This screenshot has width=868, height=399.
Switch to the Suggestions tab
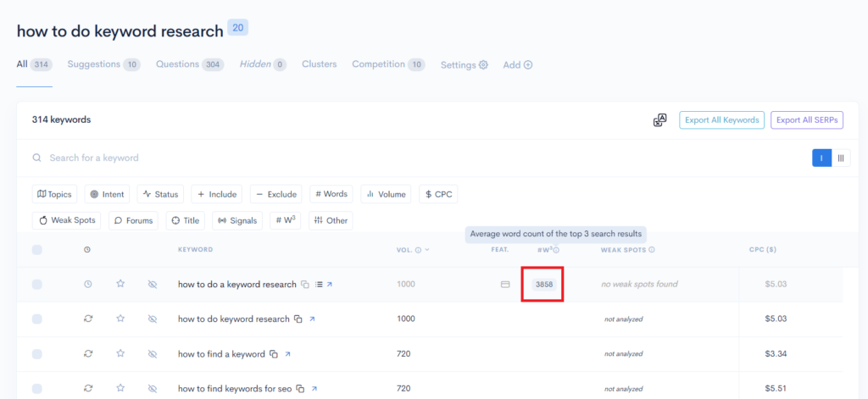(103, 64)
